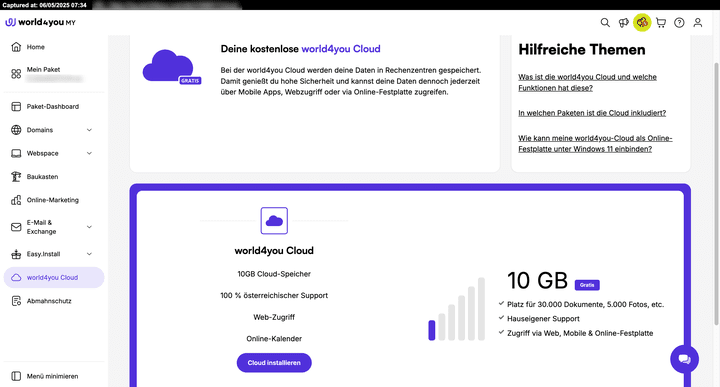Click the Webspace laptop icon
Screen dimensions: 720x387
coord(16,153)
